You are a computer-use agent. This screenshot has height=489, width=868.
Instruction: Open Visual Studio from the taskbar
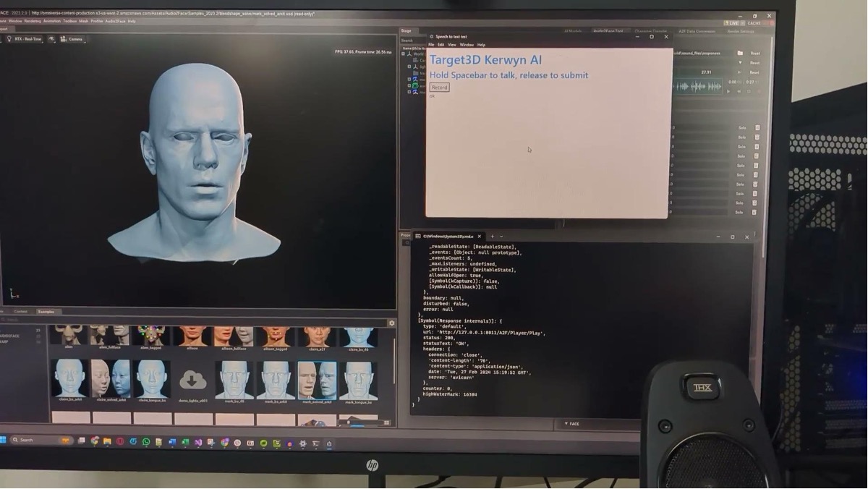click(x=198, y=443)
